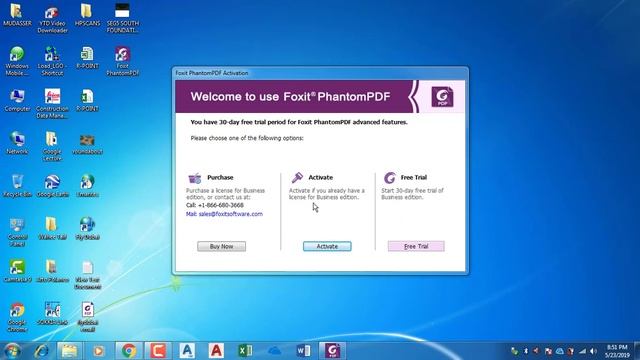The height and width of the screenshot is (360, 640).
Task: Launch Internet Explorer from the taskbar
Action: point(41,351)
